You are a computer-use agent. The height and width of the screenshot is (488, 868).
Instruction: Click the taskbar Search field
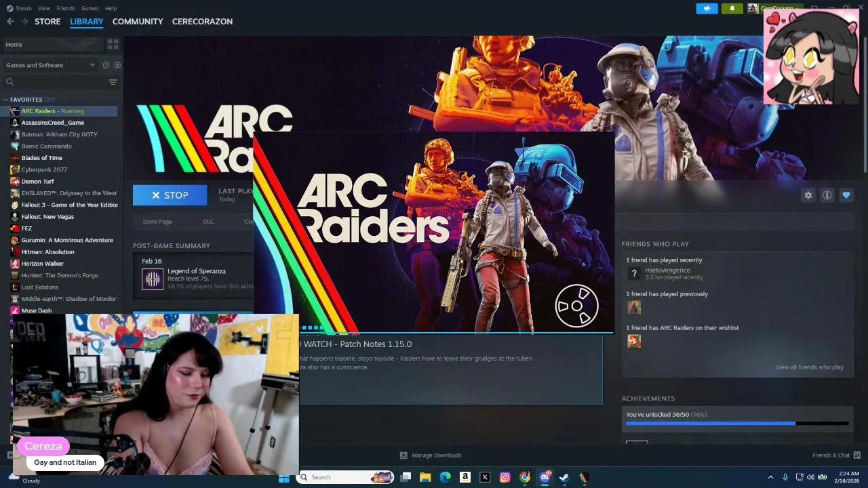pos(347,477)
